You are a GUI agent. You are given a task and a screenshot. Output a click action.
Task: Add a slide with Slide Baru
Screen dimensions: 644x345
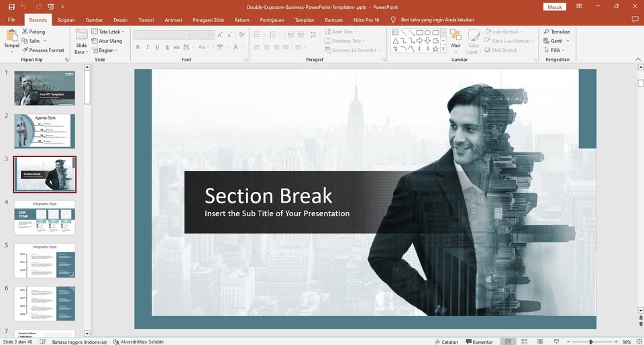pos(81,42)
